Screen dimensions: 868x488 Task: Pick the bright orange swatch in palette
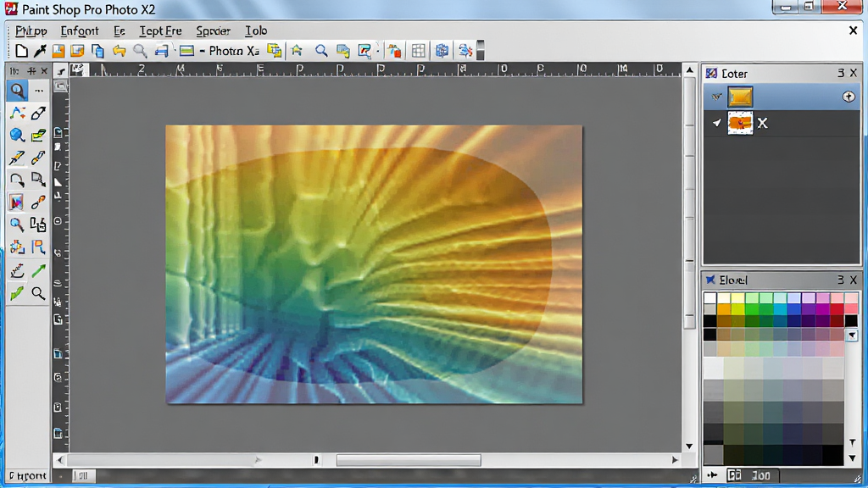[x=724, y=310]
